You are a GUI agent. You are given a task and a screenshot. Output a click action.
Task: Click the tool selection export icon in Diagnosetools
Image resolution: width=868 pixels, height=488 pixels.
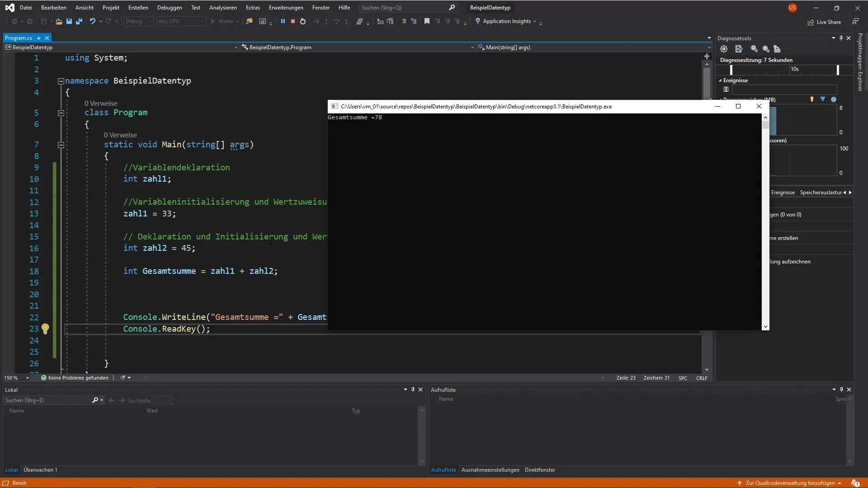[x=739, y=49]
